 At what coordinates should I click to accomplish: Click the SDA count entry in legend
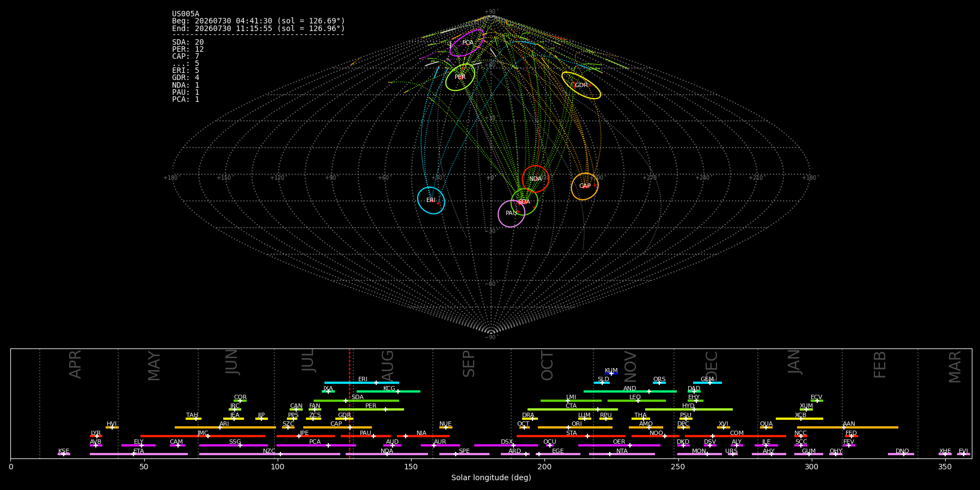188,42
